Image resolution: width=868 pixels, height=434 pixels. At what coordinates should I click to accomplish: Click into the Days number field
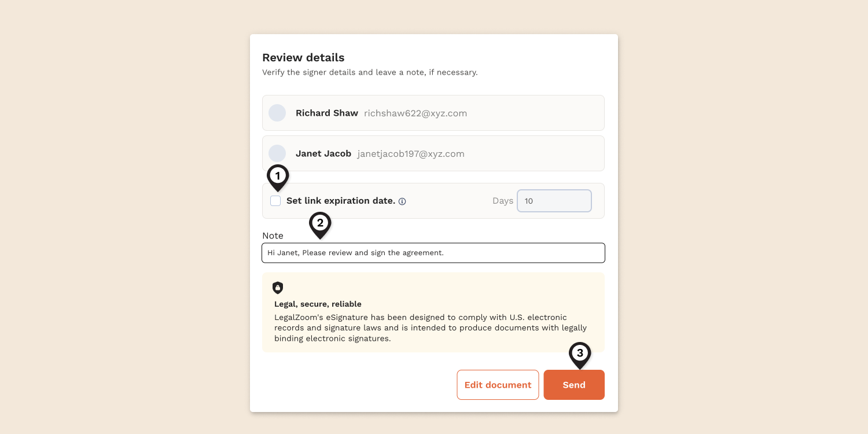tap(554, 201)
